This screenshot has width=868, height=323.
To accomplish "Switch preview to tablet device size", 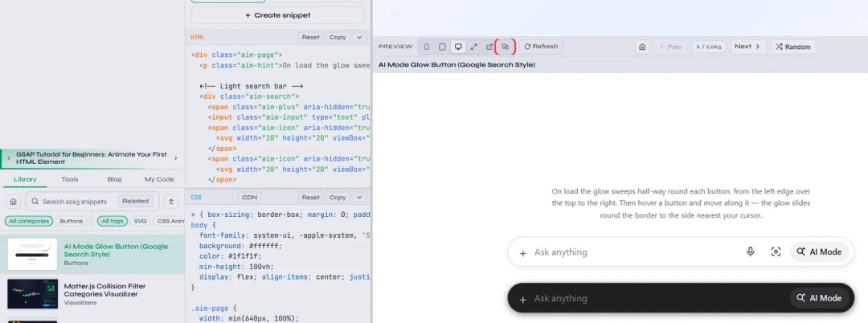I will [442, 47].
